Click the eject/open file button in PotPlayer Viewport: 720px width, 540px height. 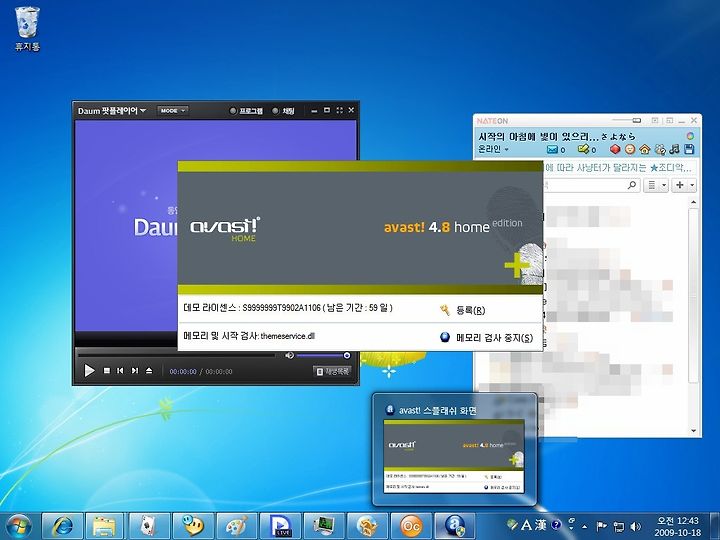coord(149,371)
